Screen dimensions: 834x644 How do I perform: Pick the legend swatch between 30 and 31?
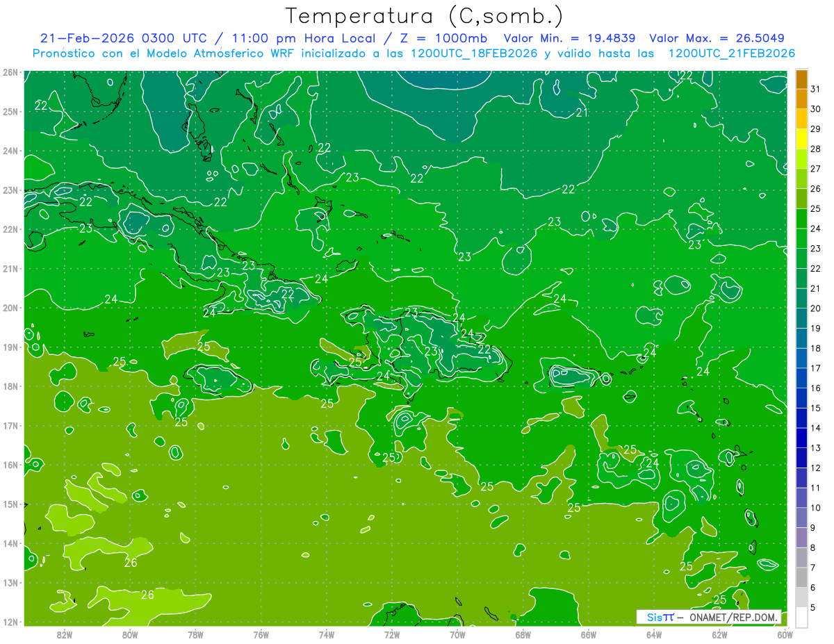801,99
